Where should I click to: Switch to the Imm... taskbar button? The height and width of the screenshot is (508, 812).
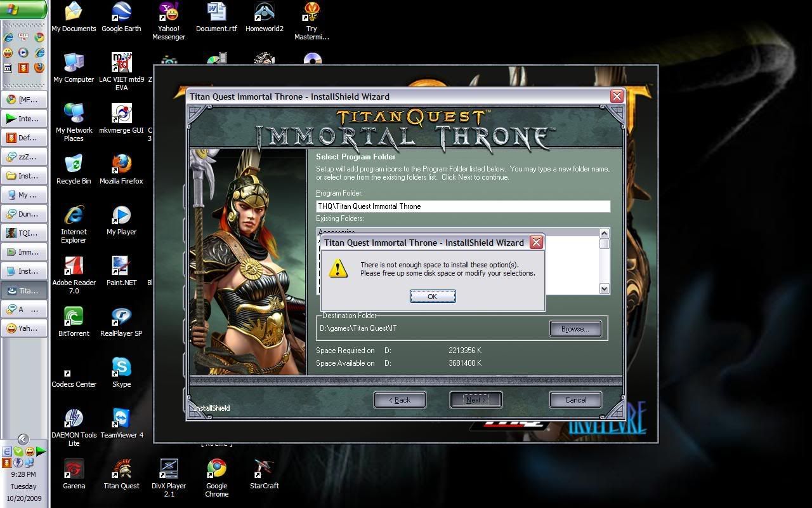pos(23,252)
